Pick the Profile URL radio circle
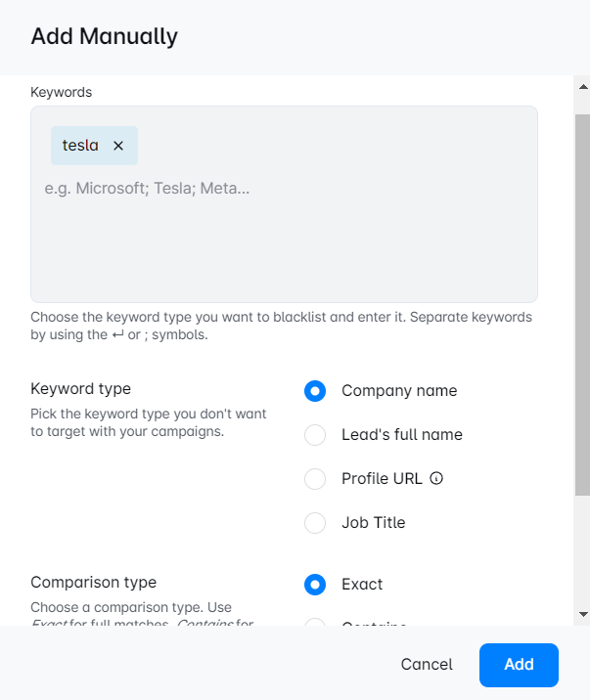The width and height of the screenshot is (590, 700). 315,479
